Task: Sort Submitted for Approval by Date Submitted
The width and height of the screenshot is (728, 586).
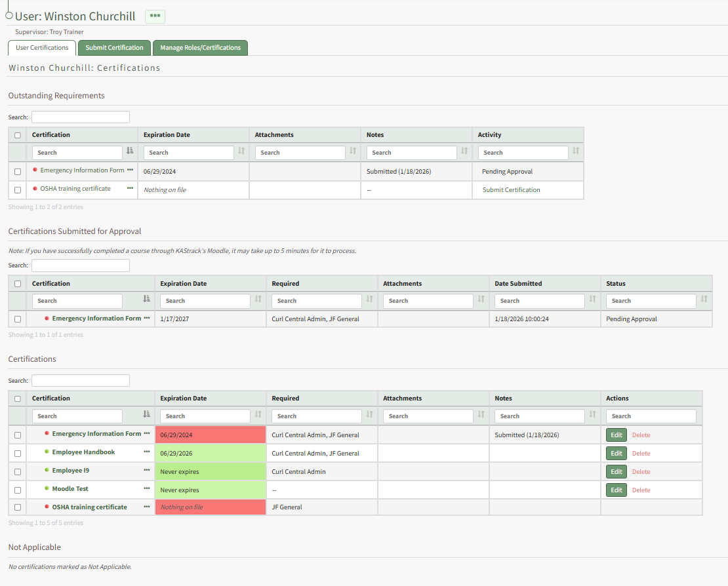Action: click(592, 300)
